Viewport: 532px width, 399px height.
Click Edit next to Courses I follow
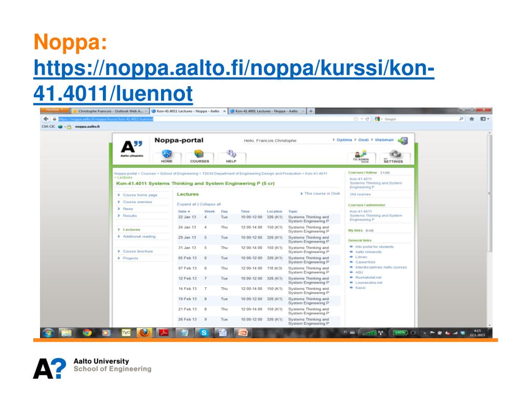coord(386,172)
